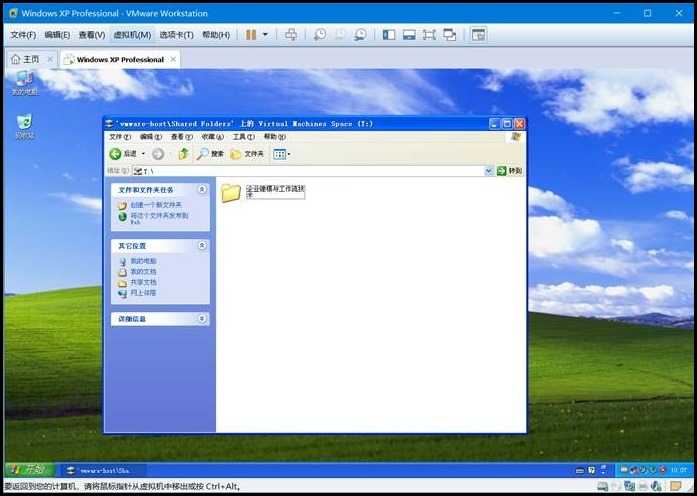This screenshot has height=496, width=697.
Task: Expand the power options dropdown arrow
Action: pos(265,35)
